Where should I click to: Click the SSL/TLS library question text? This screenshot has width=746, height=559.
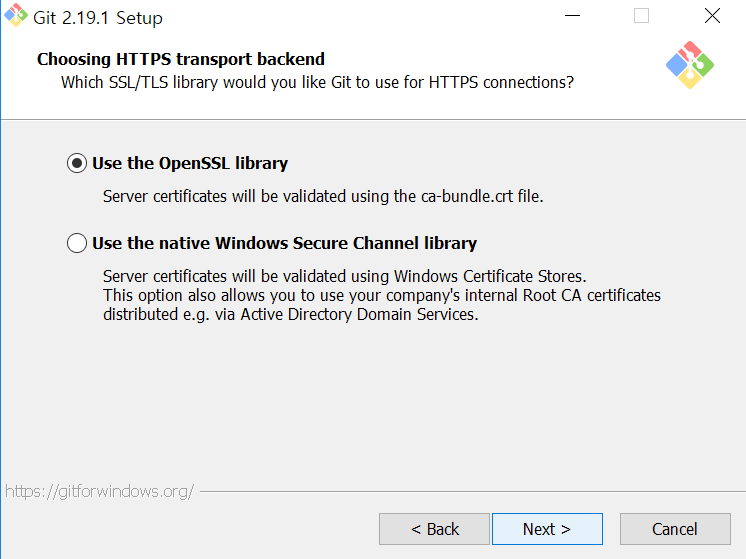pos(317,82)
